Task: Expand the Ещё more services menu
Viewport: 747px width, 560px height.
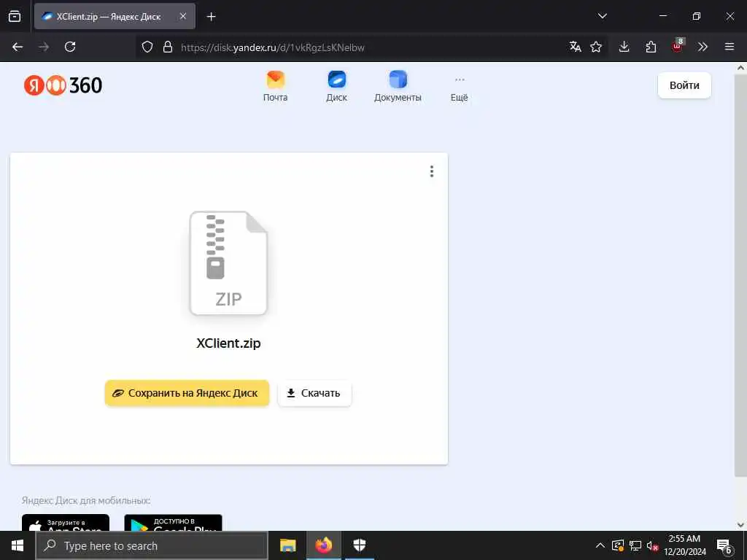Action: point(460,89)
